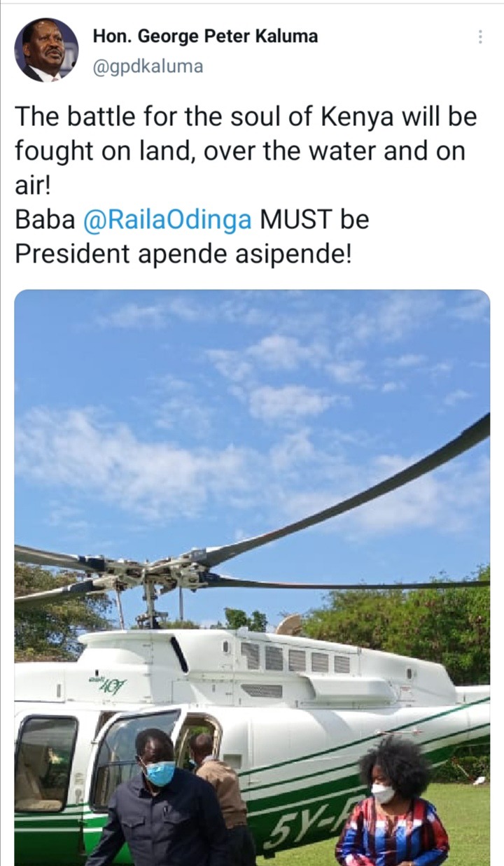504x866 pixels.
Task: Open Hon. George Peter Kaluma's profile name
Action: (x=205, y=36)
